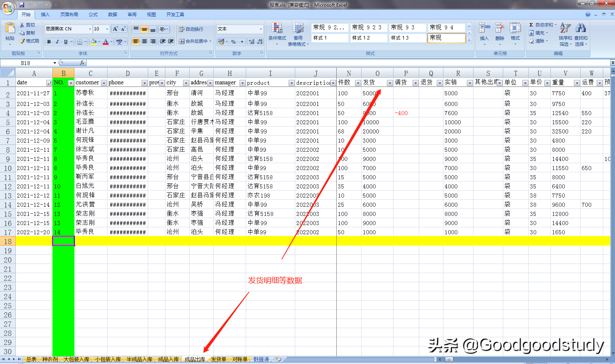The height and width of the screenshot is (364, 615).
Task: Decrease font size with small A icon
Action: (x=123, y=29)
